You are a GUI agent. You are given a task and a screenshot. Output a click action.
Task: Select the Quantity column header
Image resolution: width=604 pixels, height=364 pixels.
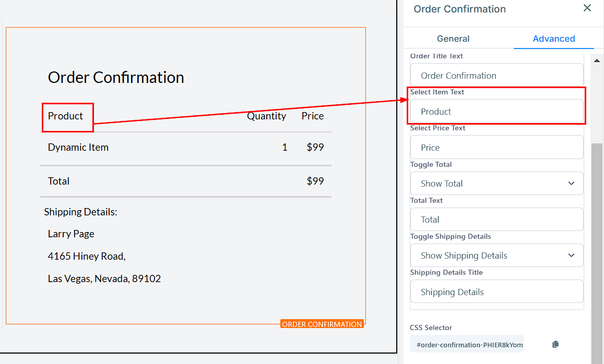point(266,116)
